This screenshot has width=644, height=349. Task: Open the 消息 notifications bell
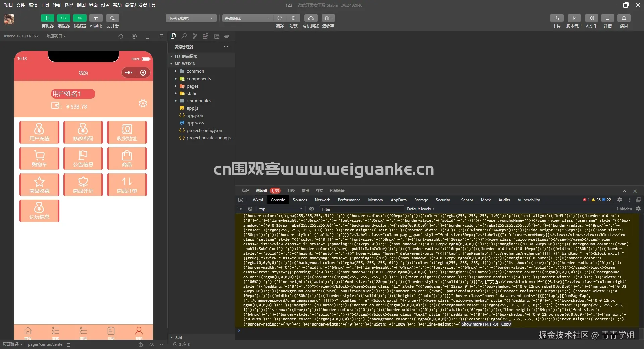click(x=624, y=18)
